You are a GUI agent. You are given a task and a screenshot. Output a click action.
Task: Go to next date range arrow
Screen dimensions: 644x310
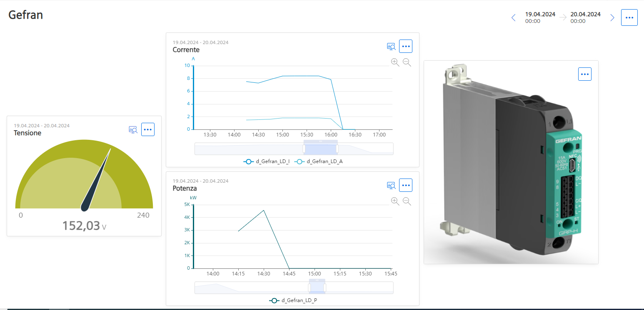(612, 17)
